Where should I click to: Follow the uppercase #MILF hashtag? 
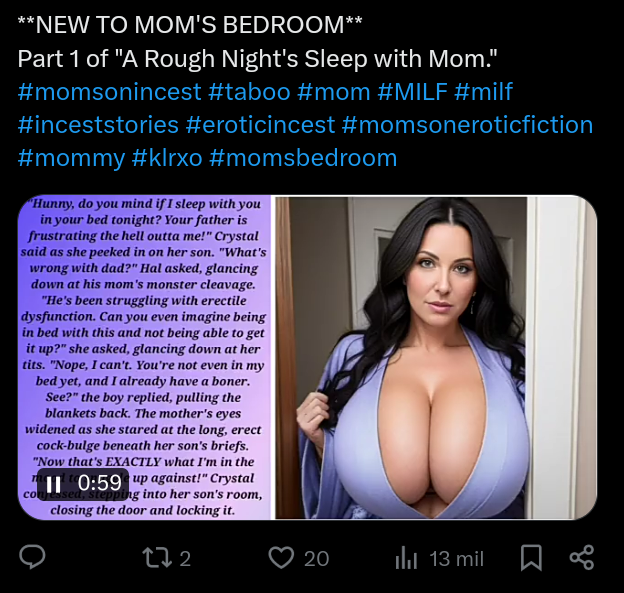pos(412,92)
